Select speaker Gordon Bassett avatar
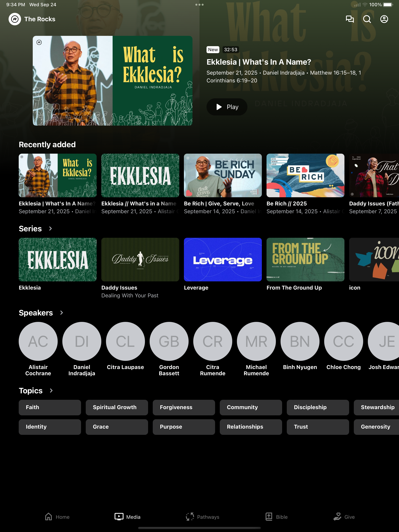Viewport: 399px width, 532px height. pyautogui.click(x=169, y=341)
